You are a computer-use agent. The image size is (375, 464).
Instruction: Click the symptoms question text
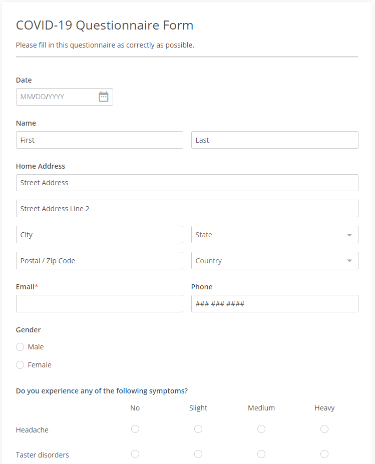(x=102, y=391)
